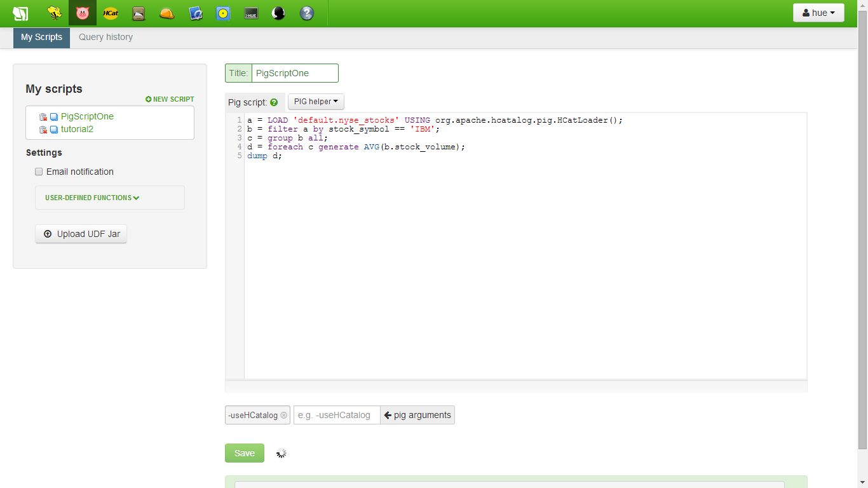Delete the PigScriptOne script via trash icon

click(x=43, y=117)
